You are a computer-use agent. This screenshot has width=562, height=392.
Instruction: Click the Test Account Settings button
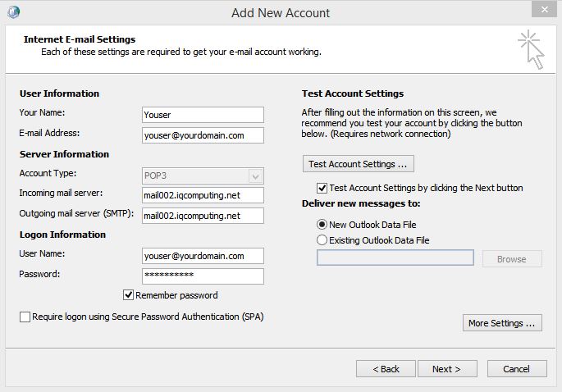pos(358,163)
